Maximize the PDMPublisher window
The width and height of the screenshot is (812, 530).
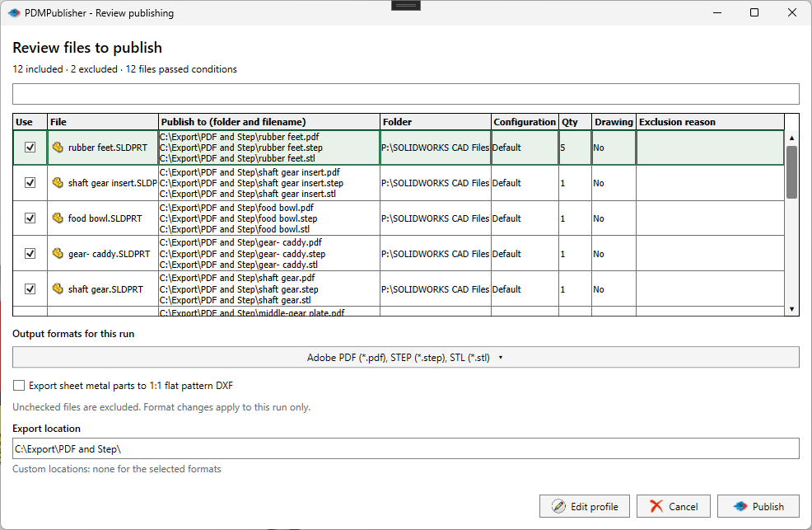click(754, 12)
